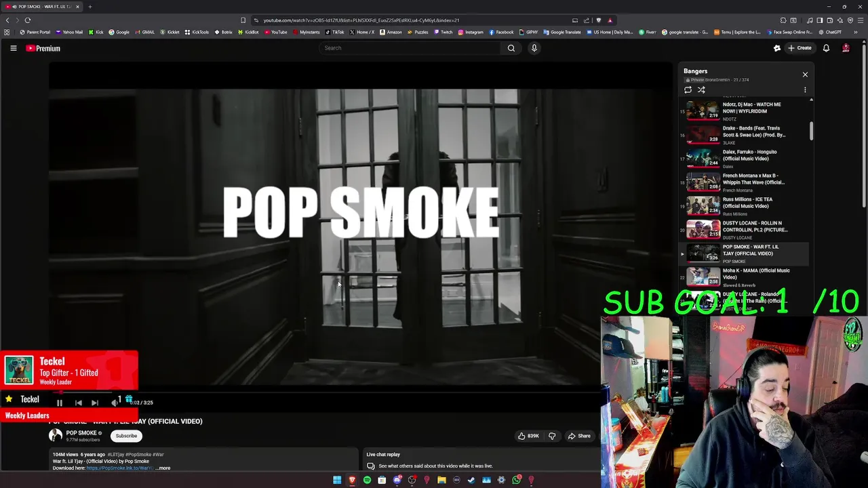
Task: Open Brave browser in taskbar
Action: pos(352,480)
